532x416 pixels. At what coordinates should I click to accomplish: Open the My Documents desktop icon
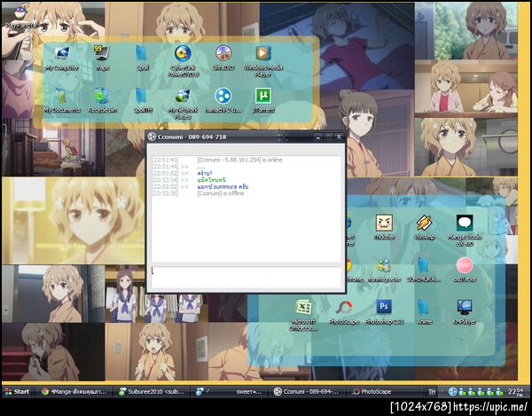62,100
